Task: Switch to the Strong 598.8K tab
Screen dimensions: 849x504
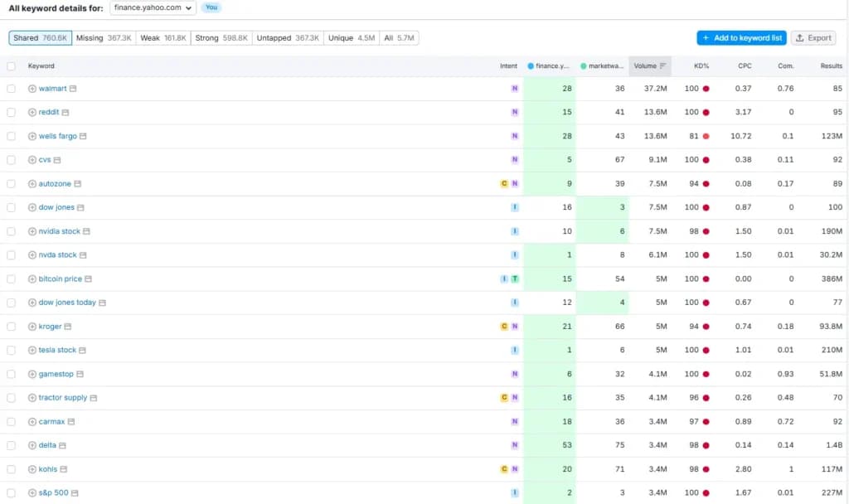Action: pos(221,38)
